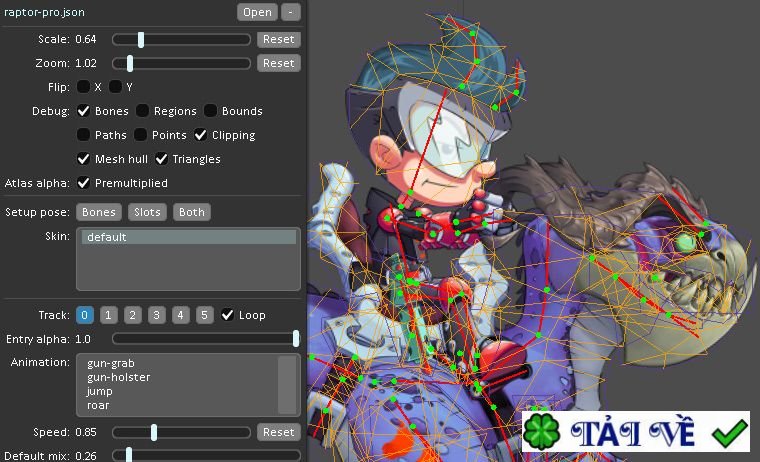760x462 pixels.
Task: Set setup pose for Bones
Action: [99, 212]
